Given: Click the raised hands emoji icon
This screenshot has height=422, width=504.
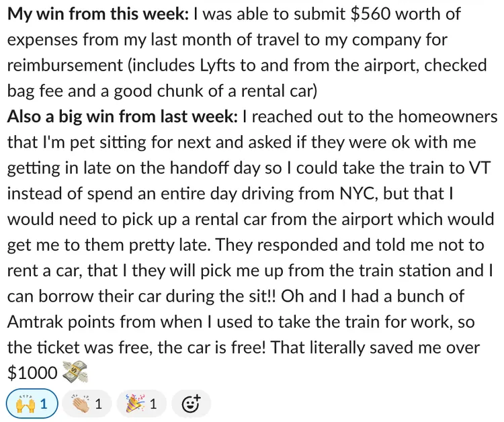Looking at the screenshot, I should [x=25, y=404].
